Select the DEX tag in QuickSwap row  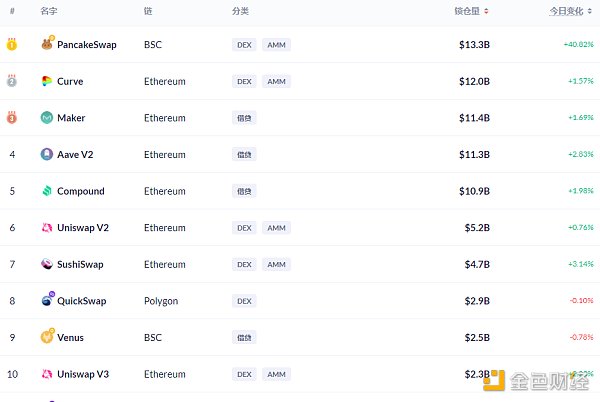click(243, 301)
